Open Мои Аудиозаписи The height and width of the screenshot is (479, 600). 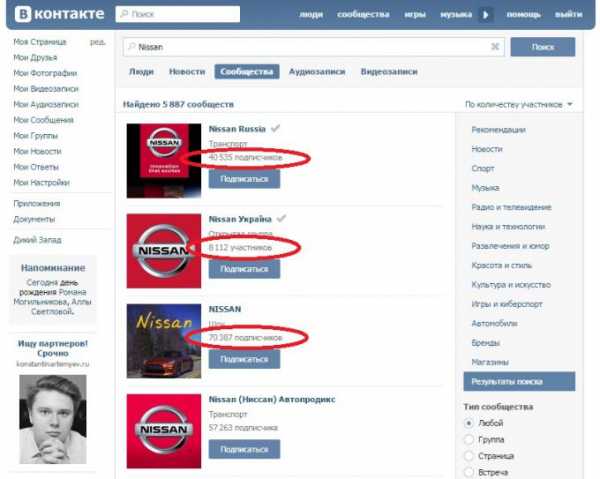[46, 104]
